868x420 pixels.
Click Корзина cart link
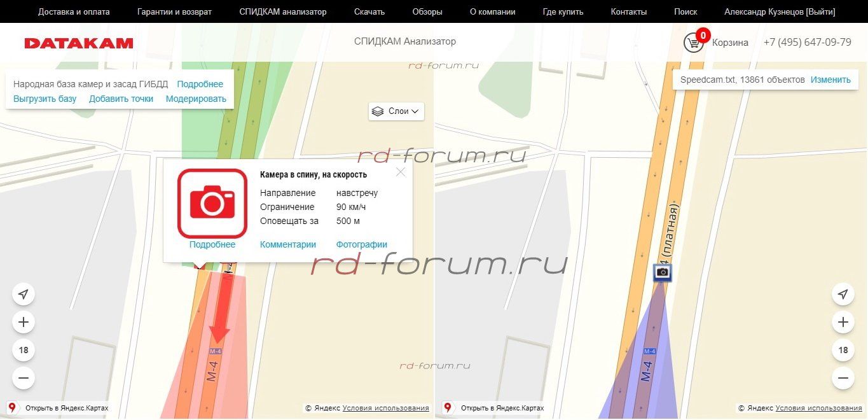coord(730,43)
